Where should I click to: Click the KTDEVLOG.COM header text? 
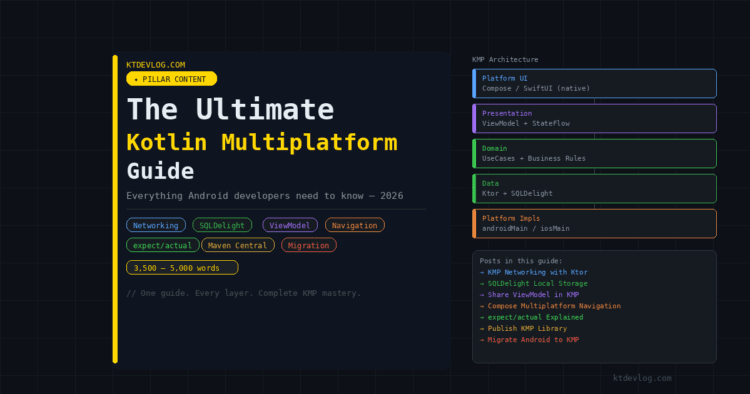(x=155, y=65)
